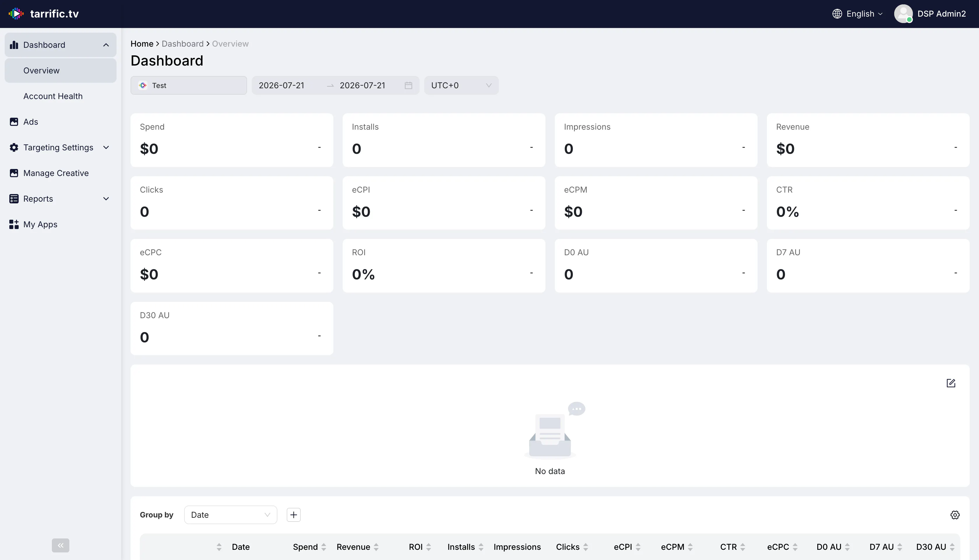Sort table by Spend column
Image resolution: width=979 pixels, height=560 pixels.
point(324,547)
